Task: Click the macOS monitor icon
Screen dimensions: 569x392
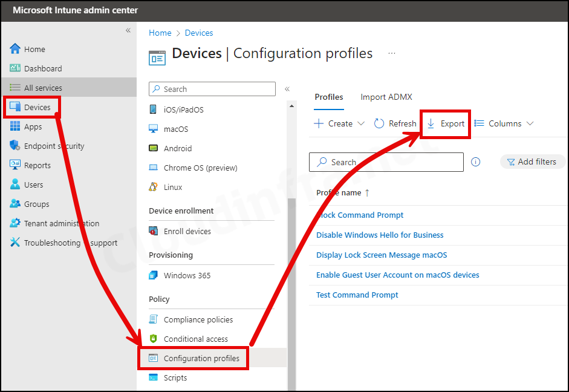Action: tap(153, 128)
